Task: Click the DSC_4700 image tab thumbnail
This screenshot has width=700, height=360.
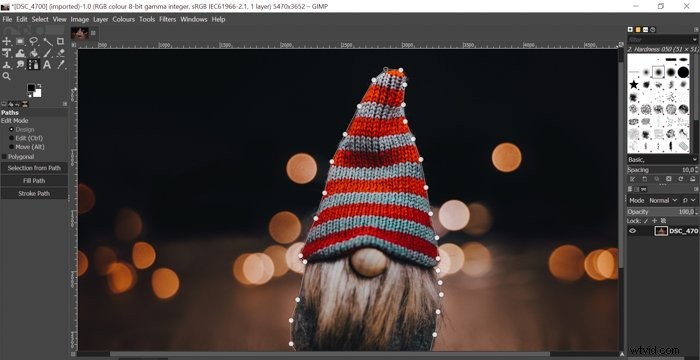Action: (80, 33)
